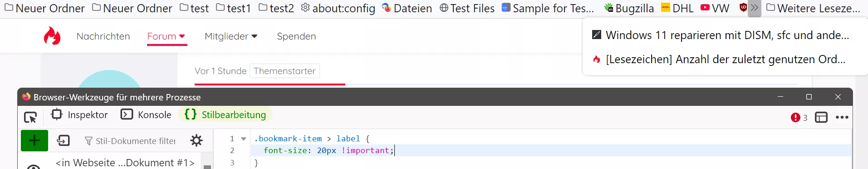Viewport: 868px width, 169px height.
Task: Click the import stylesheet icon
Action: pyautogui.click(x=64, y=140)
